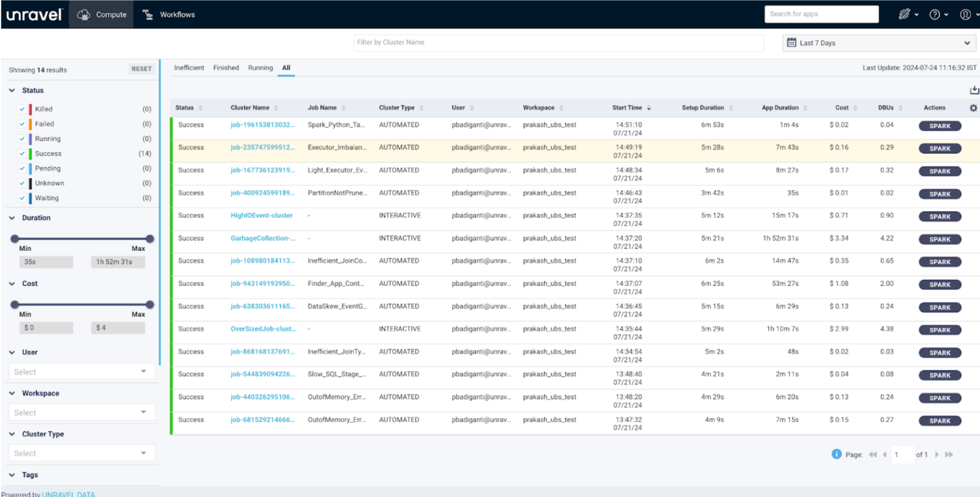This screenshot has width=980, height=497.
Task: Toggle the Success status checkbox
Action: click(x=22, y=153)
